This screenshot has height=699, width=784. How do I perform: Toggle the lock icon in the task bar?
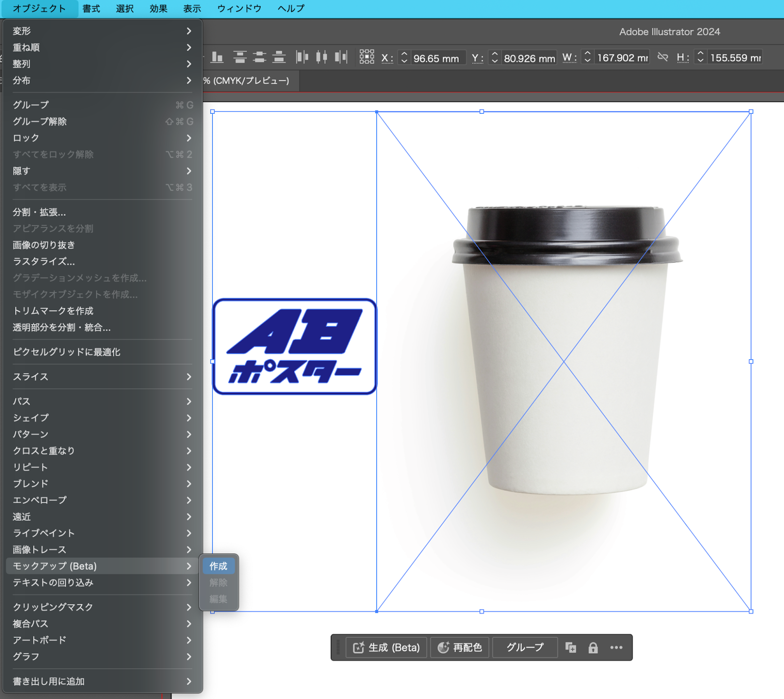pyautogui.click(x=593, y=648)
